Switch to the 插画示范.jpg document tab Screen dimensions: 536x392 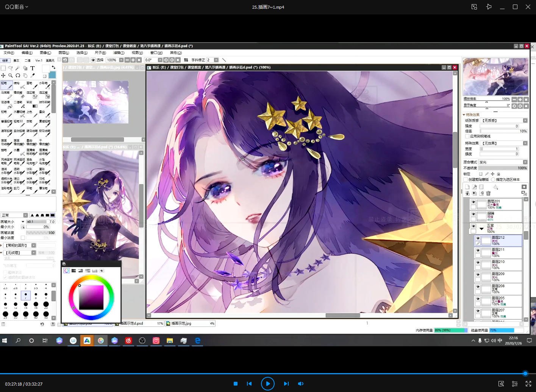click(181, 324)
